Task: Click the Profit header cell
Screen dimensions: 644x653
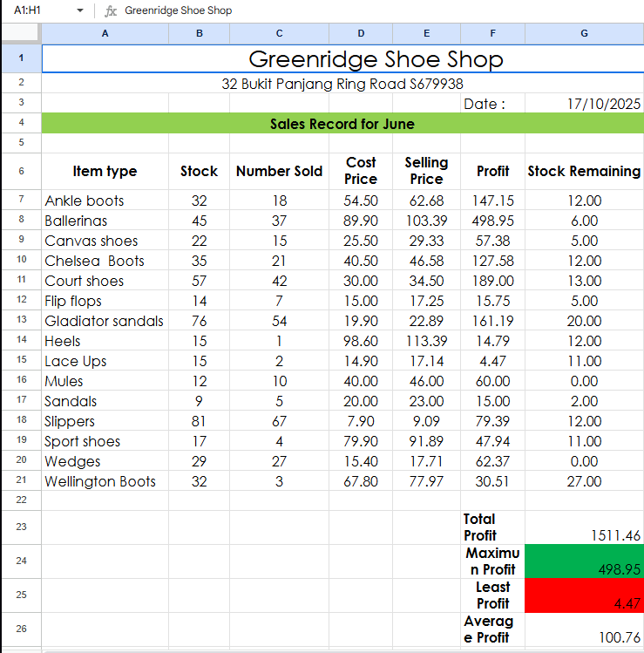Action: coord(492,171)
